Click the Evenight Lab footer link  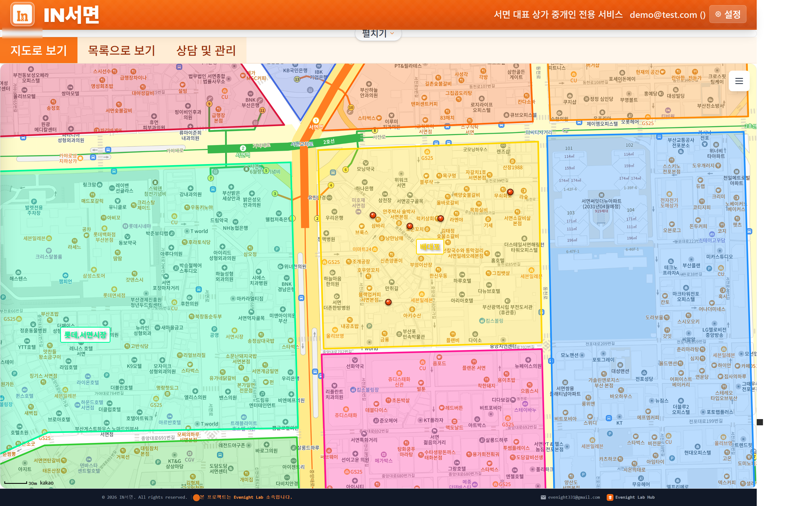pyautogui.click(x=248, y=497)
